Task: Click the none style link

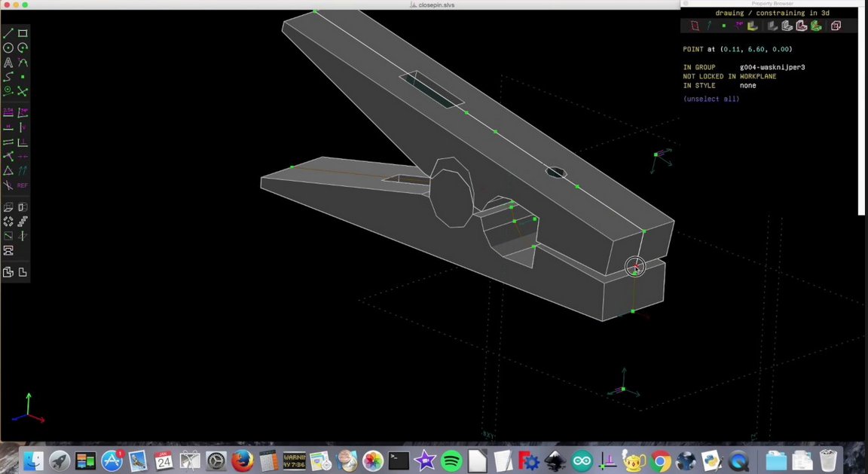Action: click(x=747, y=85)
